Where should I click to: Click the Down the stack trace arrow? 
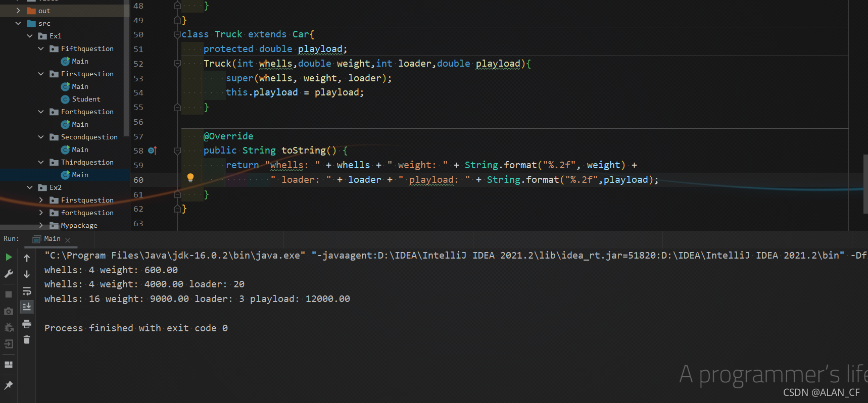click(x=27, y=274)
